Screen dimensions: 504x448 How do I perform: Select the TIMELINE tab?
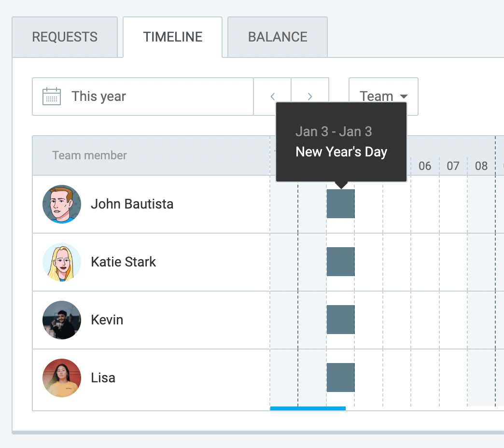coord(172,37)
